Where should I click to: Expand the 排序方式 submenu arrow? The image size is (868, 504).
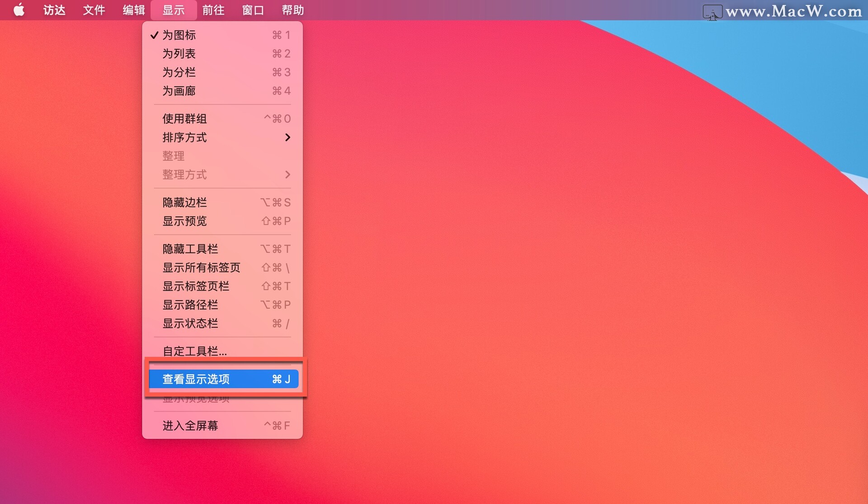pyautogui.click(x=288, y=137)
